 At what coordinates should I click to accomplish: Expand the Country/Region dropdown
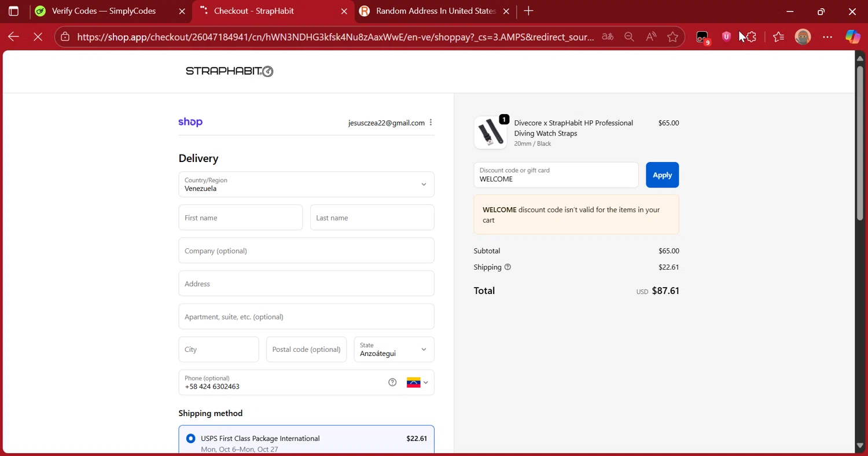point(306,185)
